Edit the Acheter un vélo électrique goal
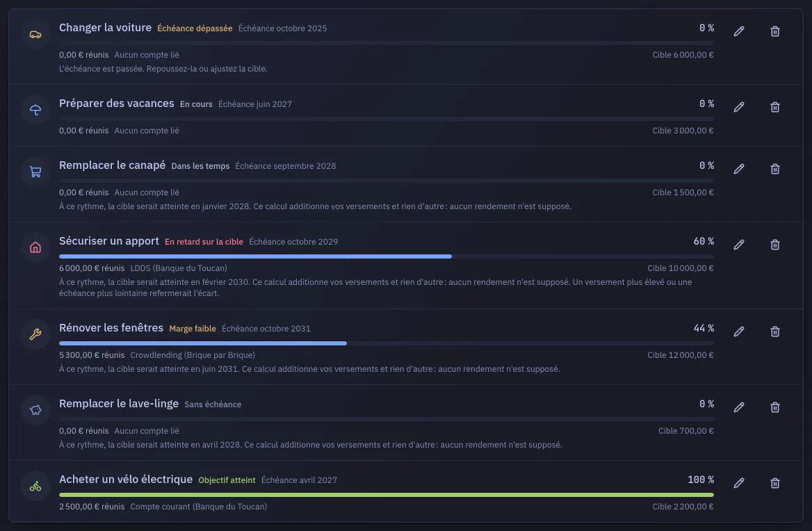 739,483
